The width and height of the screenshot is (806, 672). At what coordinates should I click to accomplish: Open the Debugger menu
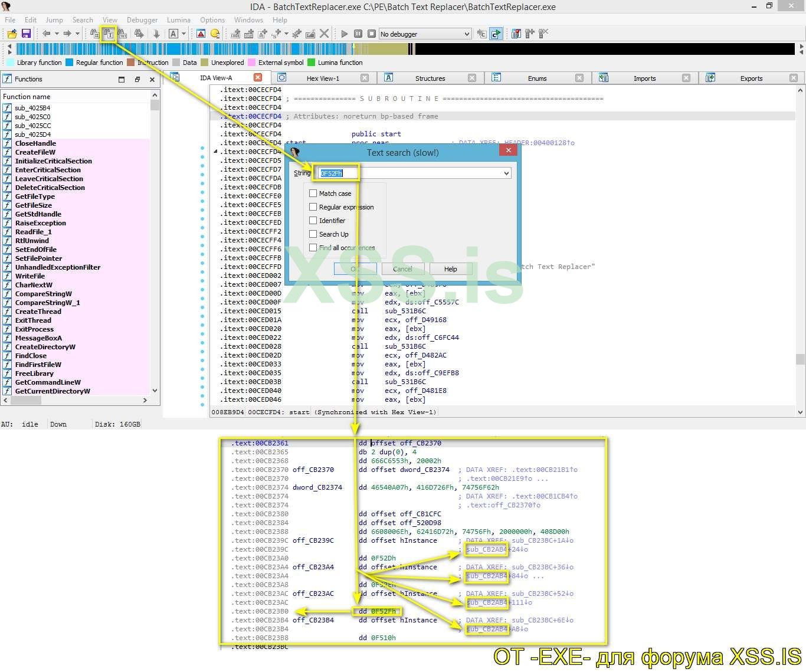coord(142,19)
